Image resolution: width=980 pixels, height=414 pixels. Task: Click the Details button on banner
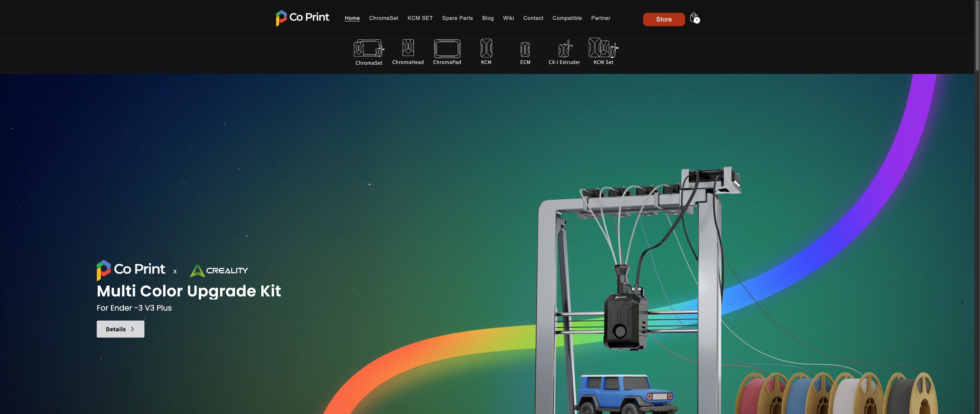click(120, 329)
